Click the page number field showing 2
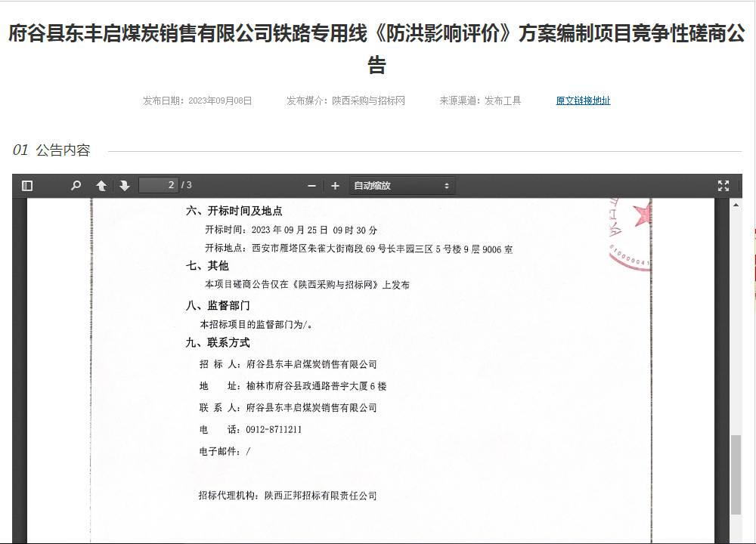This screenshot has height=544, width=756. point(159,185)
